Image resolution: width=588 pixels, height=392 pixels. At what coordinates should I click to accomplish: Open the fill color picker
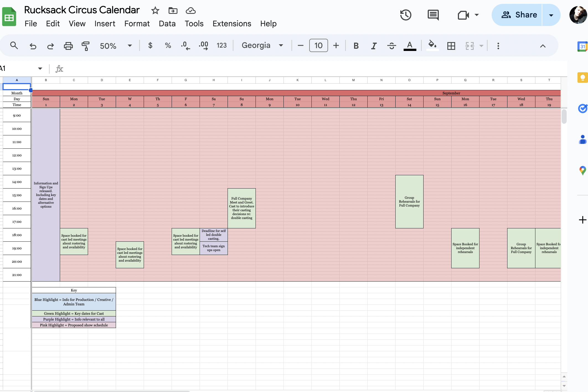point(432,45)
